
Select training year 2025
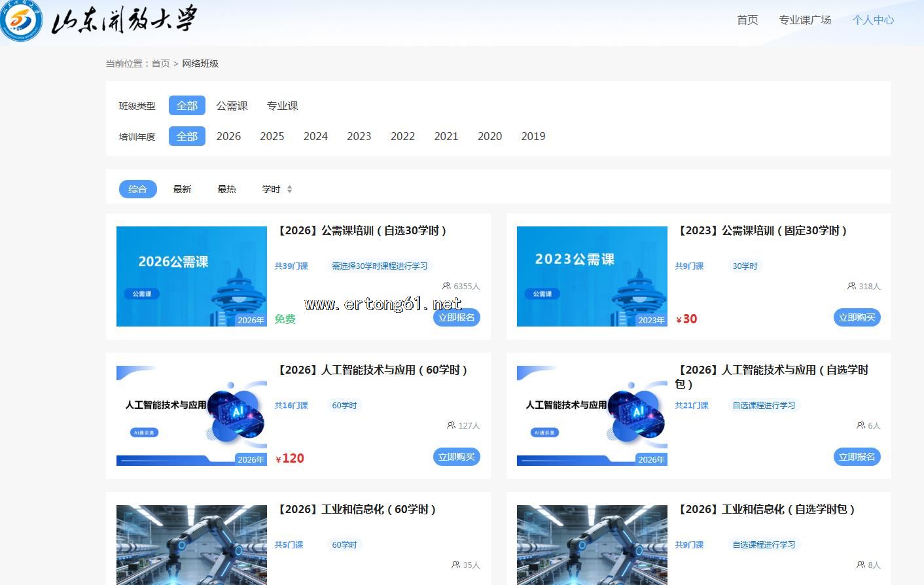pos(272,136)
